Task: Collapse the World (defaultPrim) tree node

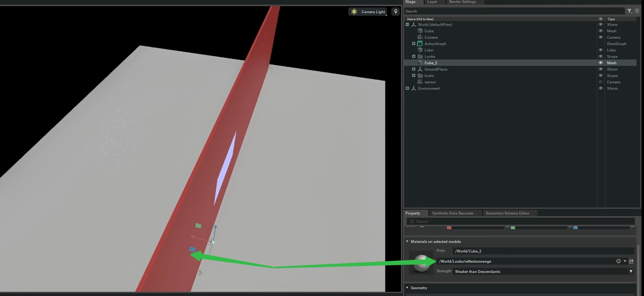Action: [407, 25]
